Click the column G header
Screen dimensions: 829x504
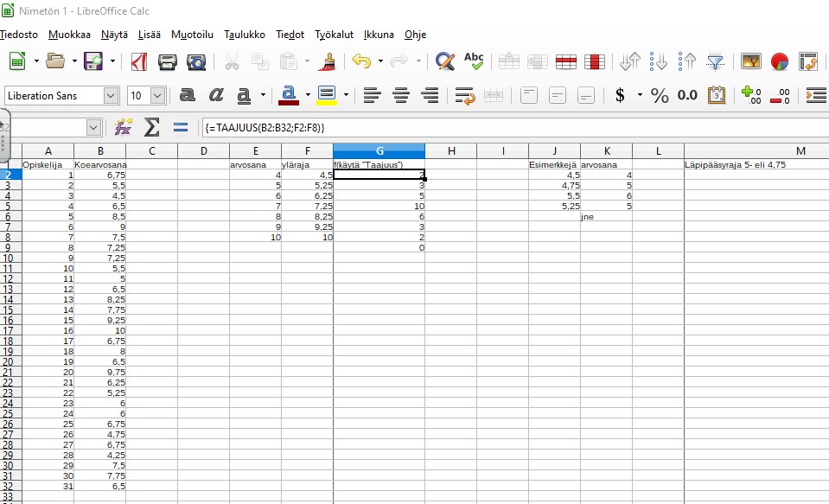(379, 151)
